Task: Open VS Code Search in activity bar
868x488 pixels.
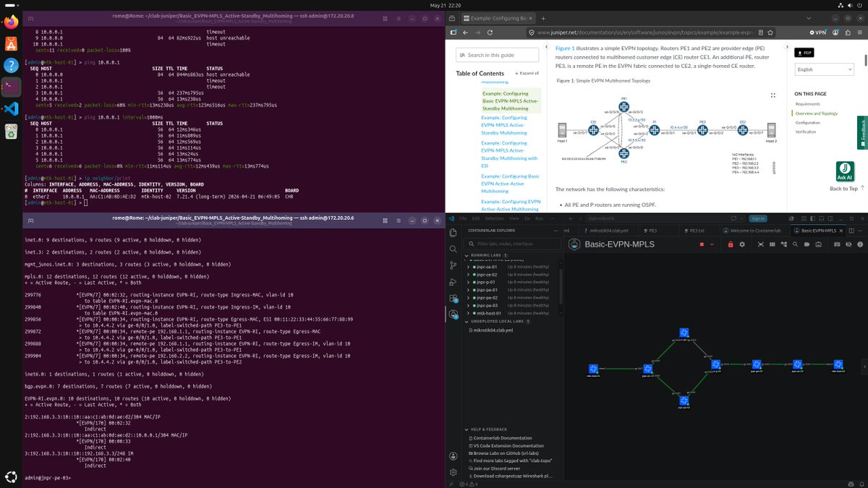Action: click(453, 249)
